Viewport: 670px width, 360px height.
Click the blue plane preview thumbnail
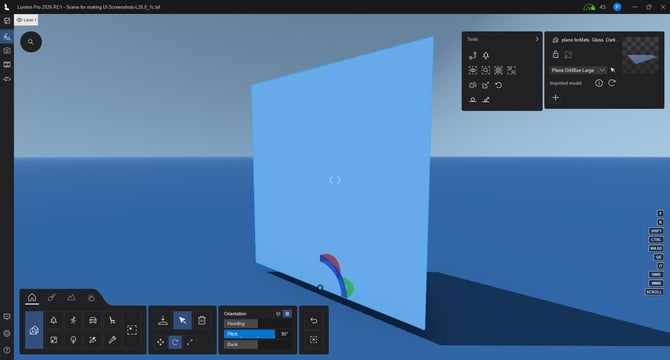tap(641, 55)
